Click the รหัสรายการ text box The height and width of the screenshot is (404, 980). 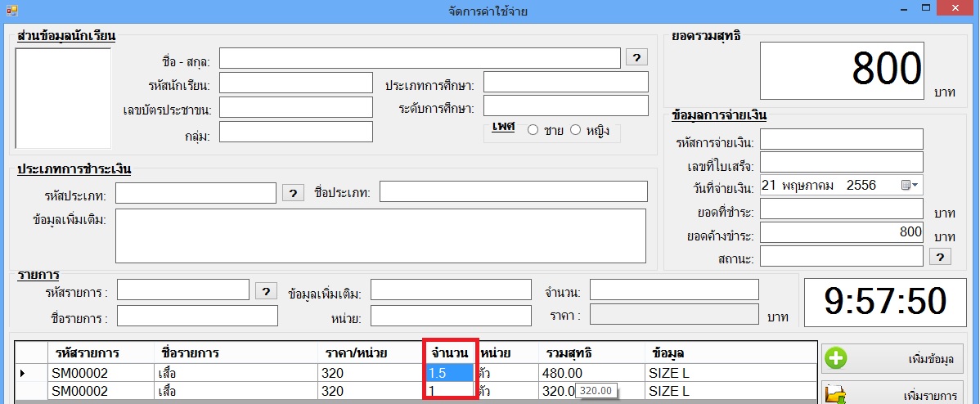click(x=183, y=290)
